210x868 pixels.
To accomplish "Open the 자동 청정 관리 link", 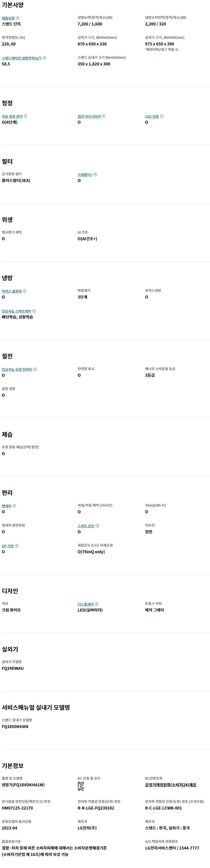I will click(x=12, y=117).
